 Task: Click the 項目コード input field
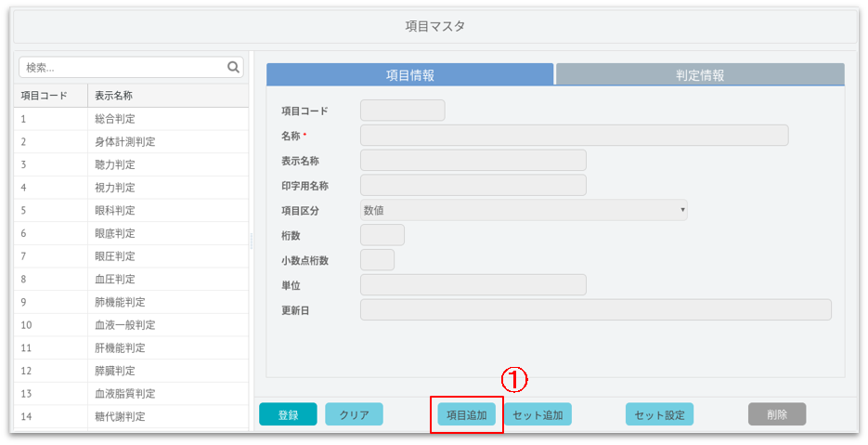point(403,111)
